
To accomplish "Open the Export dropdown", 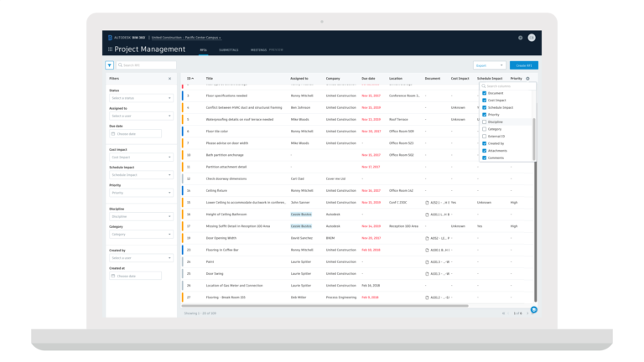I will click(x=489, y=65).
